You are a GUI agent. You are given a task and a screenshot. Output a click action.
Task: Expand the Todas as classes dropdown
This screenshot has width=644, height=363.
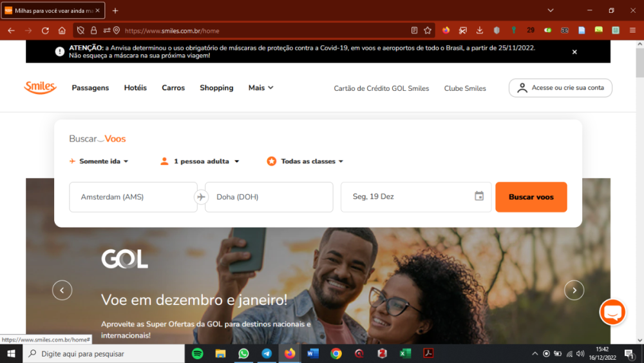[305, 161]
